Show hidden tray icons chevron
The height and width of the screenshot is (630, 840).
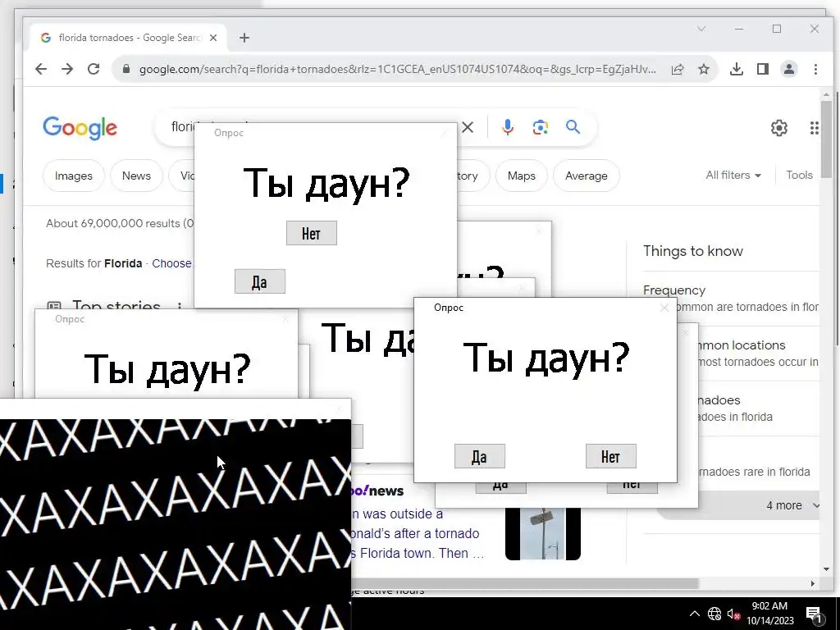pos(694,614)
